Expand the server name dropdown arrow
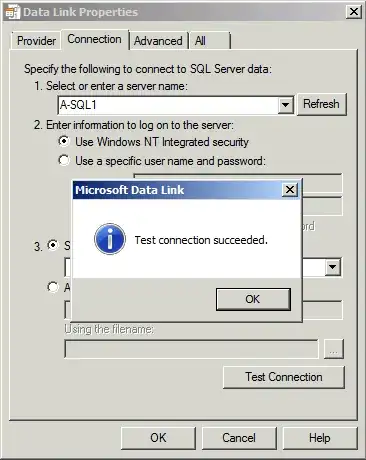Viewport: 366px width, 460px height. pyautogui.click(x=285, y=105)
